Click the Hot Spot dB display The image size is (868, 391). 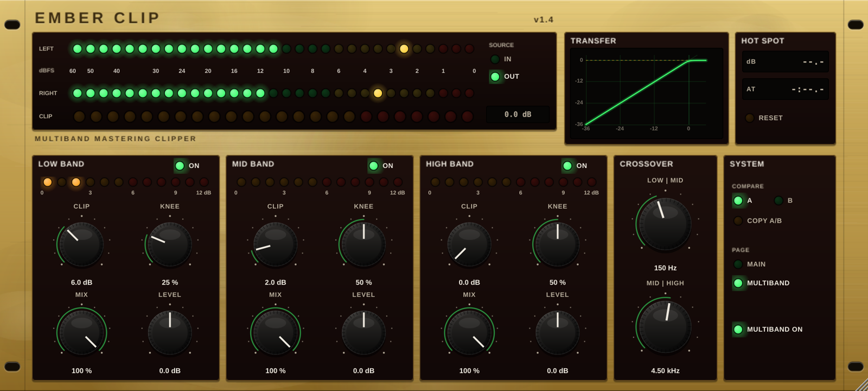(x=785, y=62)
